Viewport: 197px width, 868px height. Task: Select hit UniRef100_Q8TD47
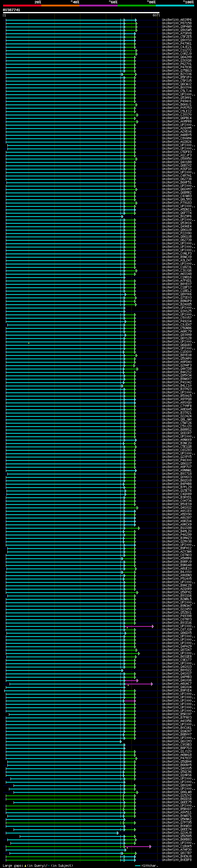[176, 650]
